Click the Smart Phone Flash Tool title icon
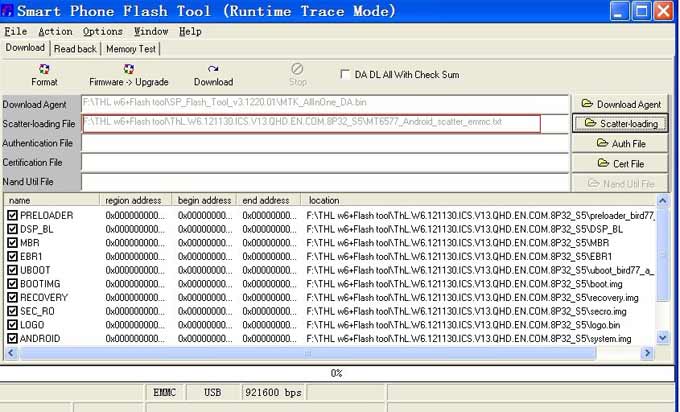The image size is (680, 412). tap(7, 10)
